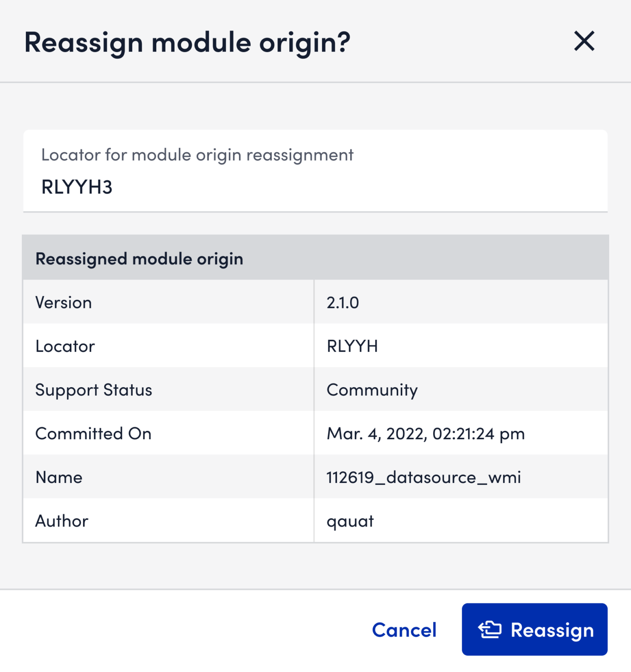This screenshot has width=631, height=672.
Task: Select the Author row label
Action: (x=61, y=521)
